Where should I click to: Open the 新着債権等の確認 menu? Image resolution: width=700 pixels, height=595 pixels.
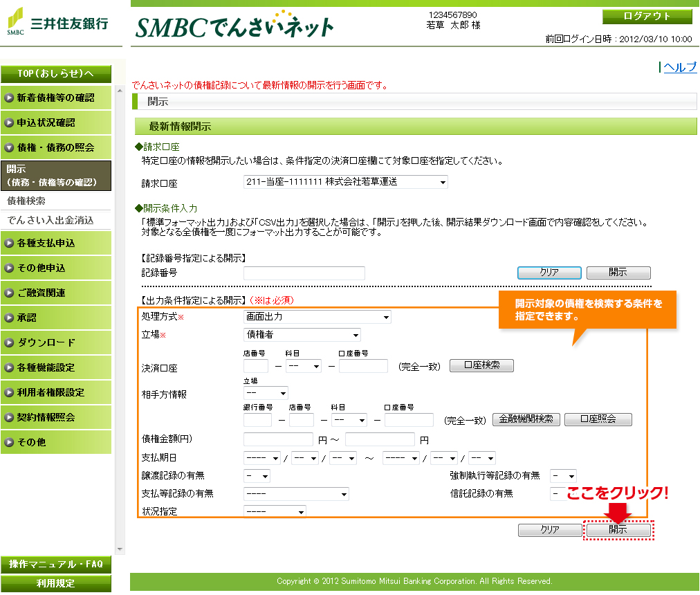pos(56,98)
